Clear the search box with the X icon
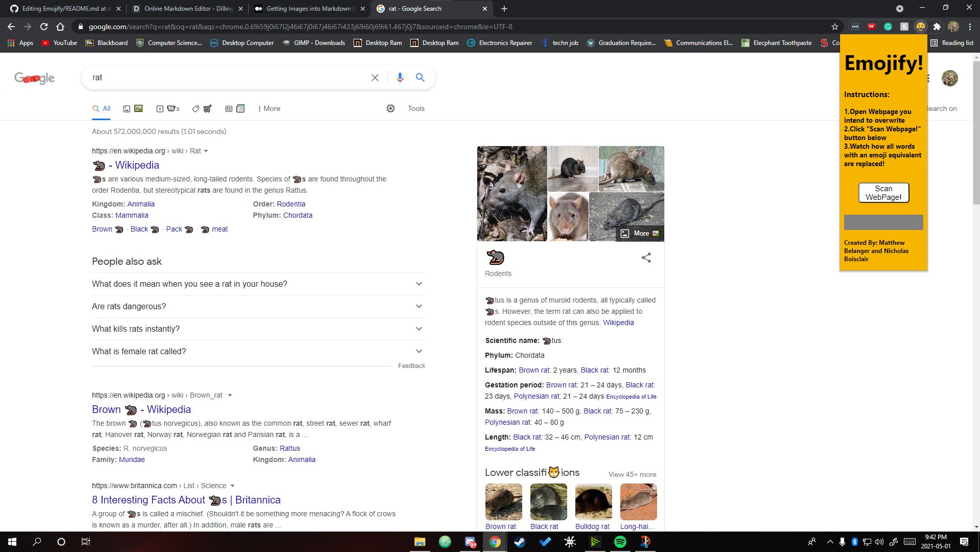 pyautogui.click(x=375, y=78)
